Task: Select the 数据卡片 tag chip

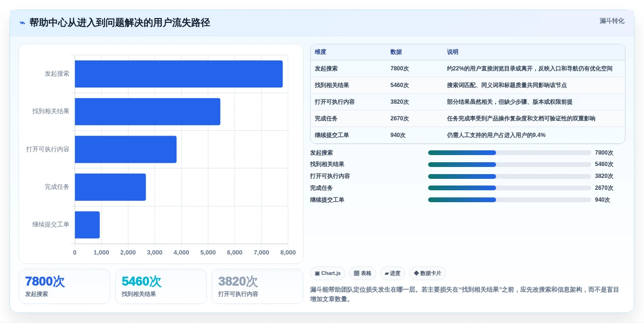Action: 428,274
